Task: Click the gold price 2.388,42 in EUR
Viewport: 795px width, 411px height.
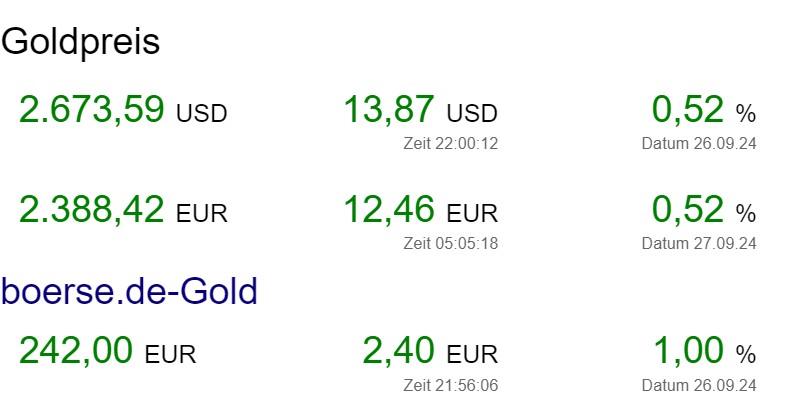Action: pyautogui.click(x=91, y=209)
